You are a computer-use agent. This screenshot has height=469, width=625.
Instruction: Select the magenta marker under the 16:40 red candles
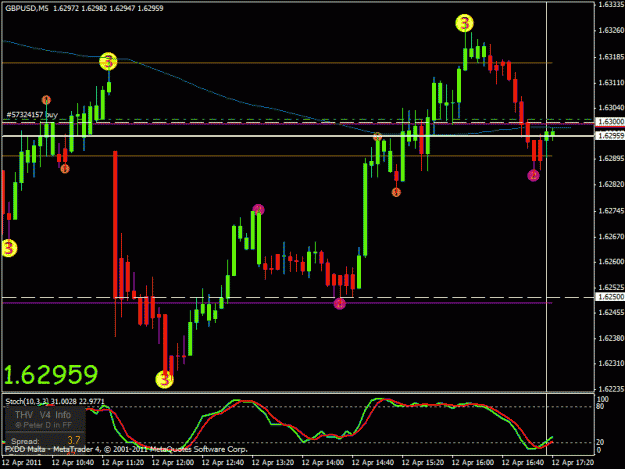coord(533,175)
